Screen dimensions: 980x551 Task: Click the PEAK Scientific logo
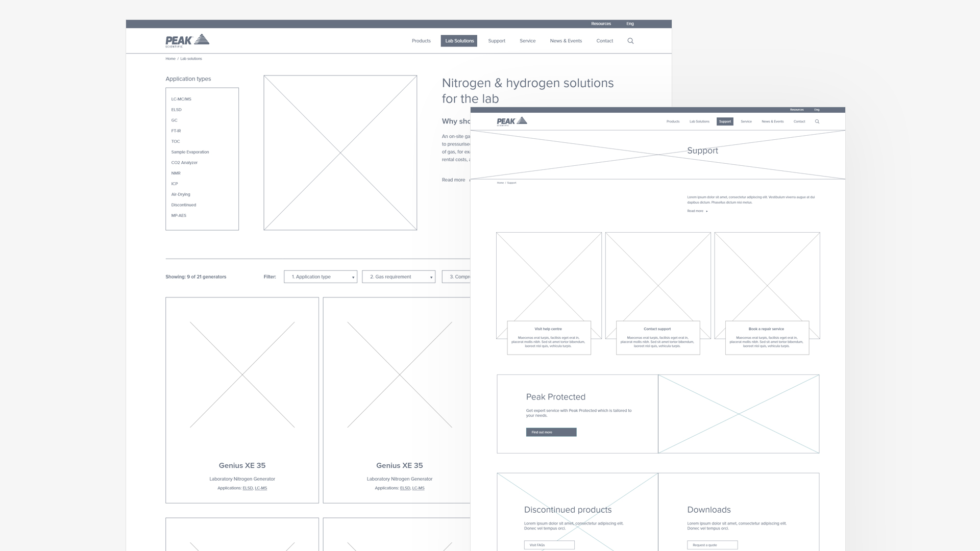[x=187, y=40]
